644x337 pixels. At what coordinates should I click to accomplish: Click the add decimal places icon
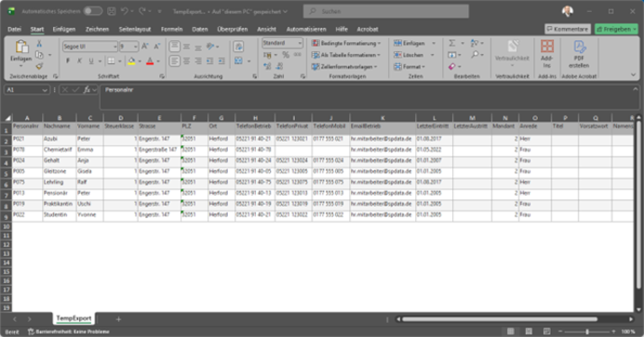(x=267, y=66)
